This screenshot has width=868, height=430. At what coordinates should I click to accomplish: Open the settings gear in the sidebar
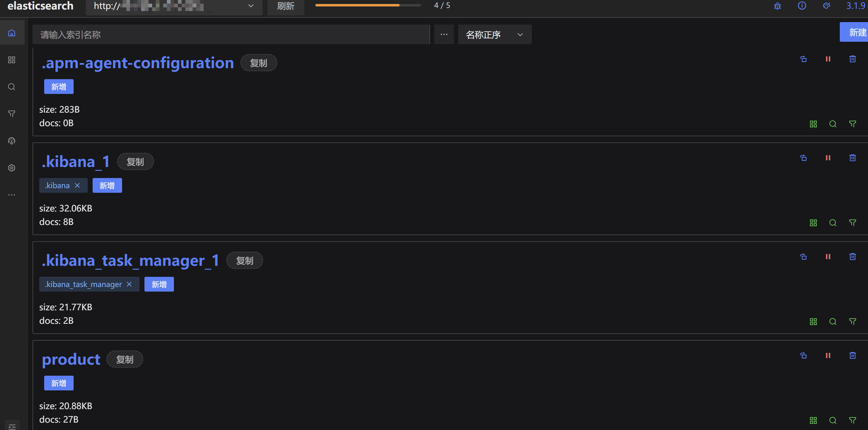click(12, 168)
